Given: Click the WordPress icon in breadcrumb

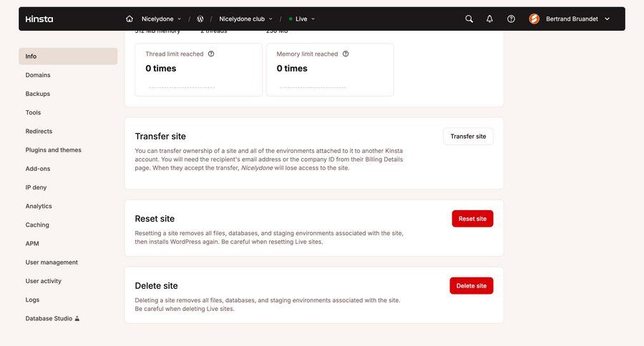Looking at the screenshot, I should point(200,19).
